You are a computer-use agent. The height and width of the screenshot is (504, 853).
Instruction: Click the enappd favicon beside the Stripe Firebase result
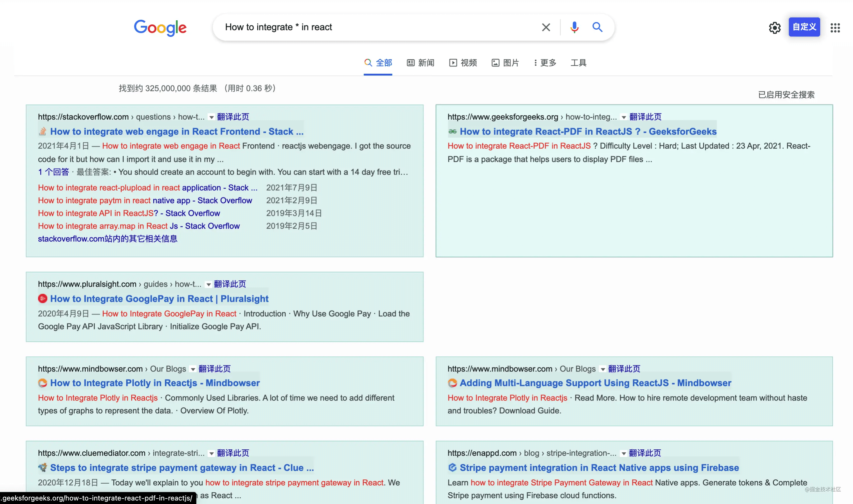coord(452,468)
